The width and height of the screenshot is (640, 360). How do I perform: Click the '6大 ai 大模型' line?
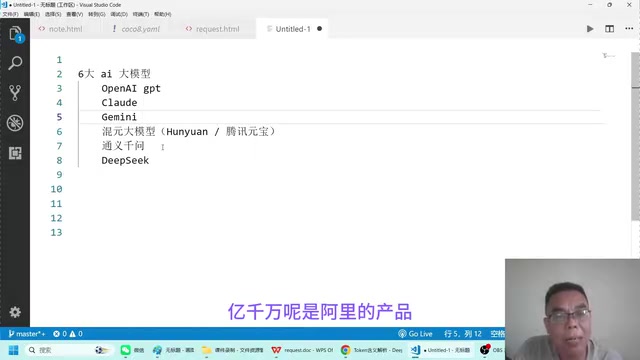point(114,74)
